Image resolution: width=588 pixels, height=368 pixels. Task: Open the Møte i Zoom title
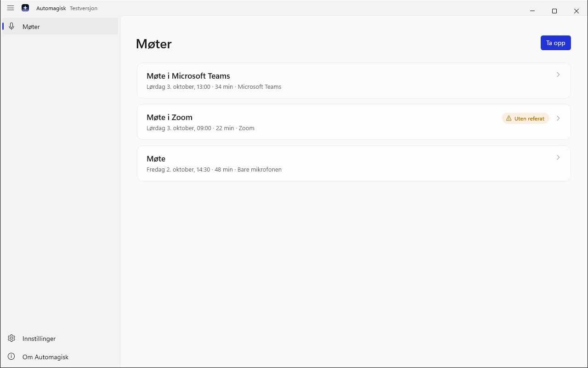click(x=170, y=117)
